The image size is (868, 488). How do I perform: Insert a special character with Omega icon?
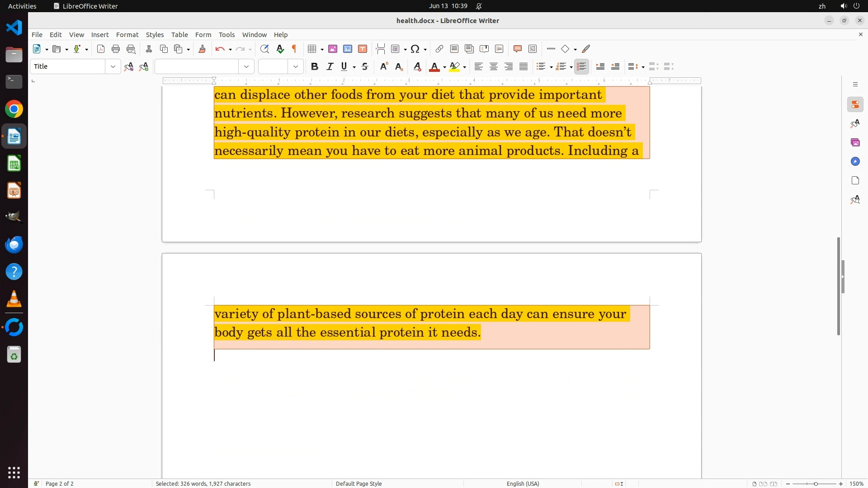415,49
